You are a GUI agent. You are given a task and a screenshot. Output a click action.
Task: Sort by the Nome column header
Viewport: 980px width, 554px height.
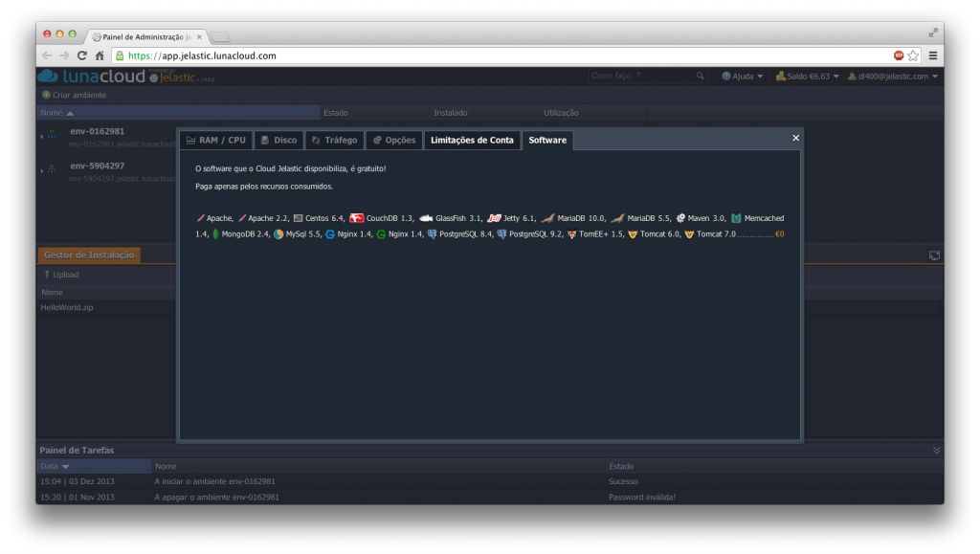coord(177,113)
